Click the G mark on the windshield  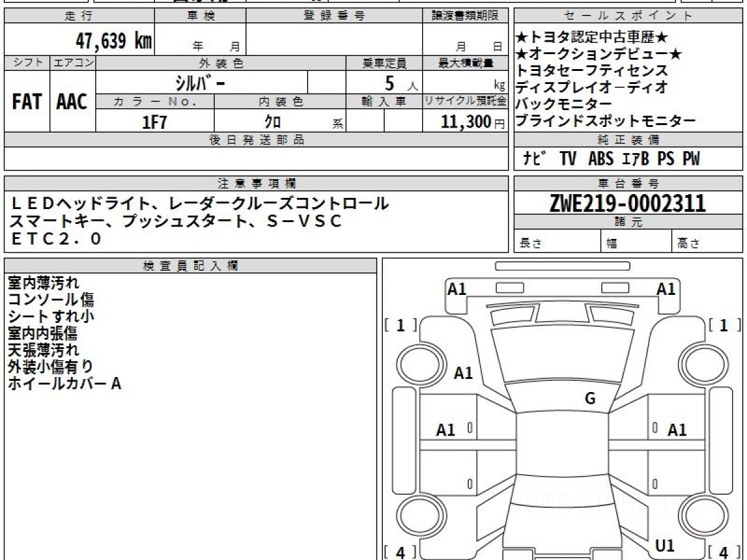click(x=590, y=398)
